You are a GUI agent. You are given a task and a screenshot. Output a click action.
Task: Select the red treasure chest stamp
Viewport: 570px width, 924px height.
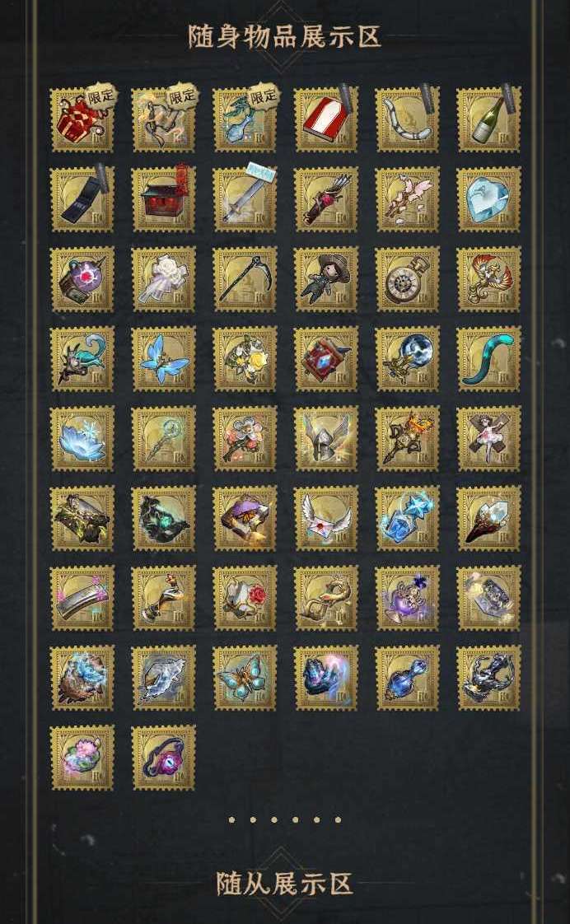(163, 199)
